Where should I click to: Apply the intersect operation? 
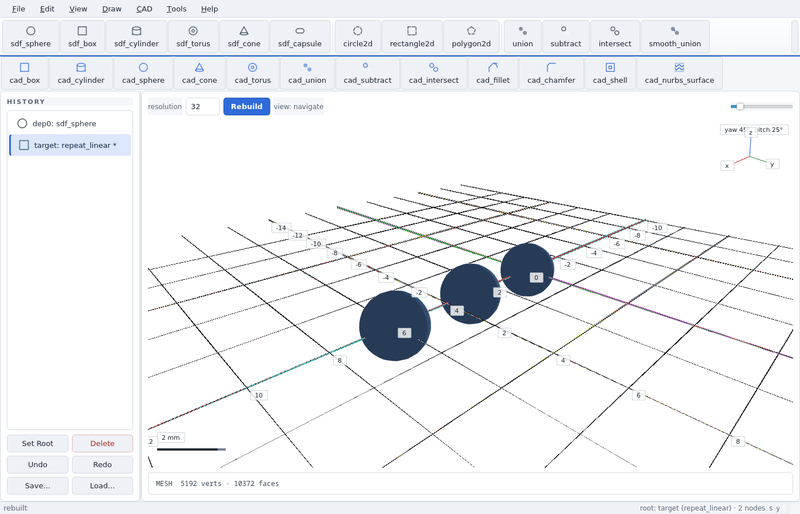(x=615, y=37)
